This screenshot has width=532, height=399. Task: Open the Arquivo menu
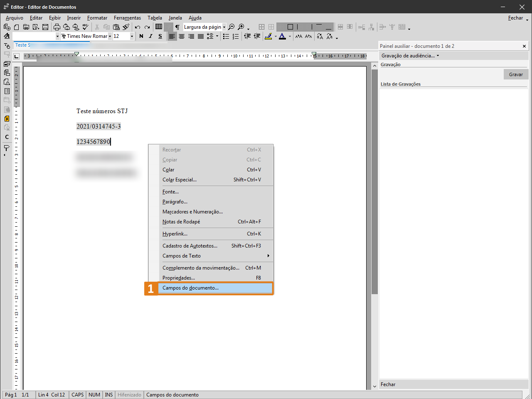tap(15, 18)
